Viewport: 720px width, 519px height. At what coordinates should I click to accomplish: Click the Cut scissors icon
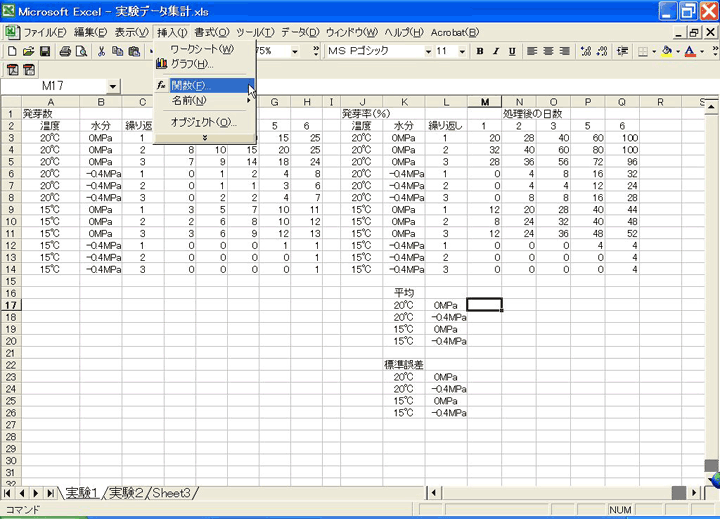coord(102,51)
